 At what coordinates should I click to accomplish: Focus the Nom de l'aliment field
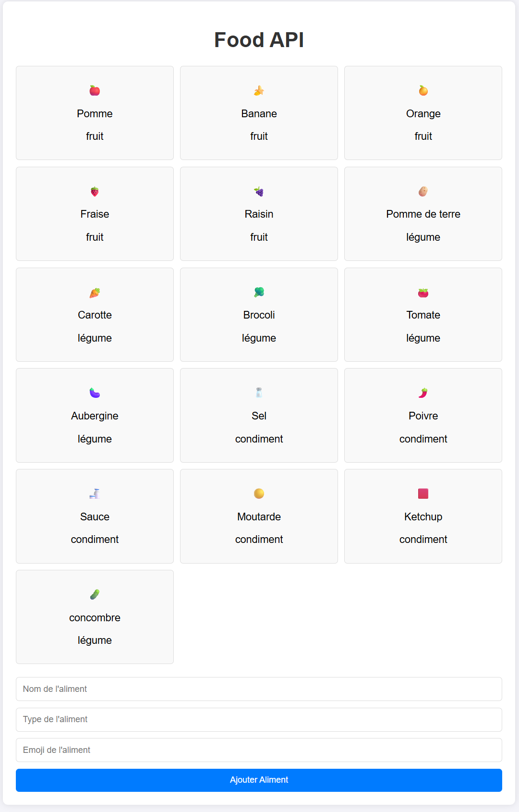(259, 689)
